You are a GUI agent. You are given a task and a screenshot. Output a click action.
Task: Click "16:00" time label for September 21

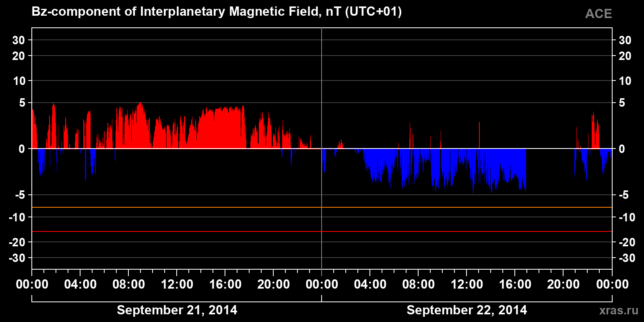(x=225, y=284)
